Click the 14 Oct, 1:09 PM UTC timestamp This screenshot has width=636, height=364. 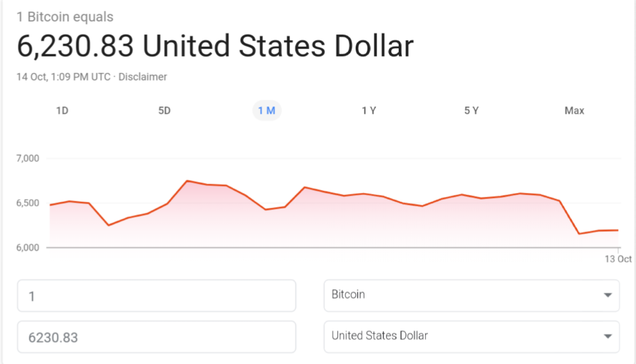click(x=63, y=77)
